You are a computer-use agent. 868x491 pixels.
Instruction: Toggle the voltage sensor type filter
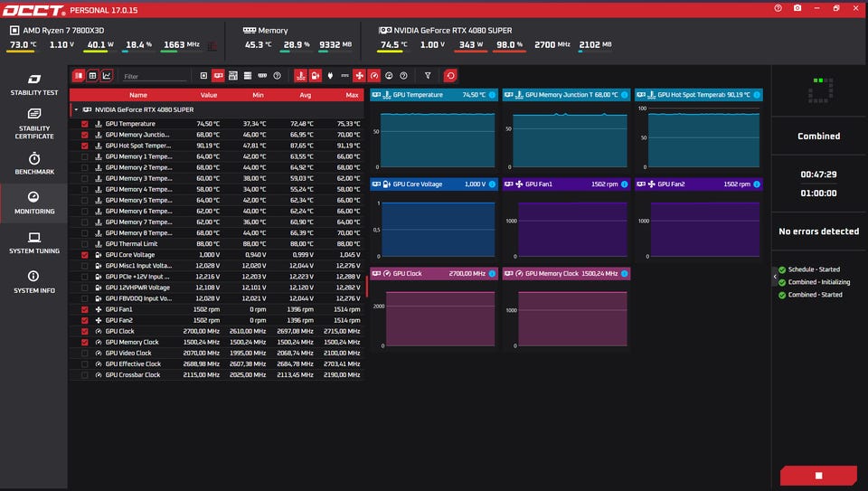pyautogui.click(x=315, y=76)
